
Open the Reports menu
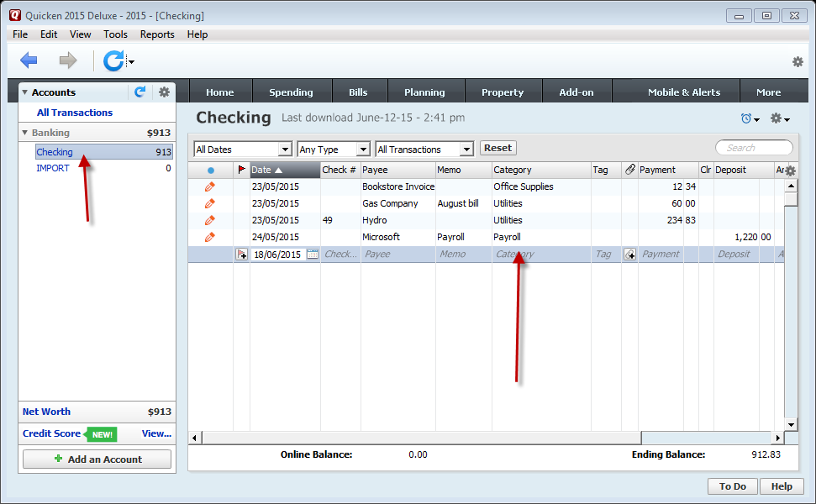click(x=157, y=34)
